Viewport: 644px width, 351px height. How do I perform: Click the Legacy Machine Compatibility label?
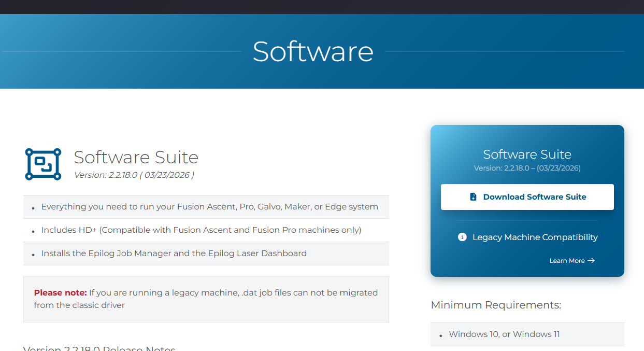535,237
